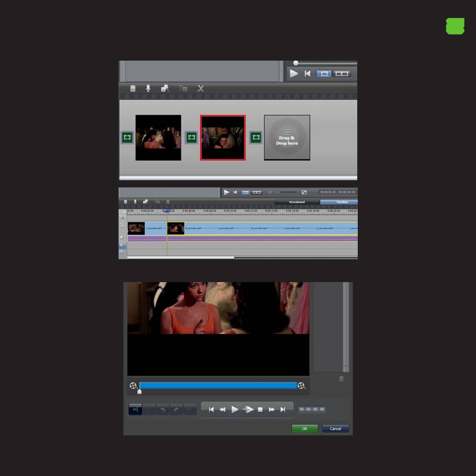Open transition slot between the two clips
Image resolution: width=476 pixels, height=476 pixels.
(191, 137)
